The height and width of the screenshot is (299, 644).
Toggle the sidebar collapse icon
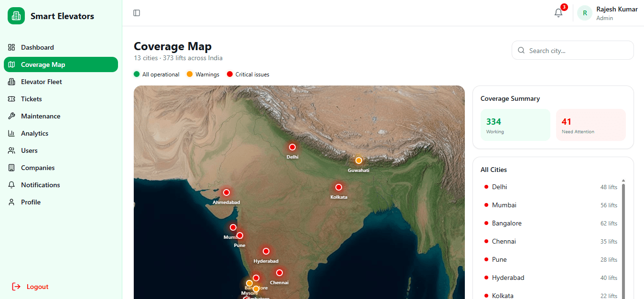[137, 13]
